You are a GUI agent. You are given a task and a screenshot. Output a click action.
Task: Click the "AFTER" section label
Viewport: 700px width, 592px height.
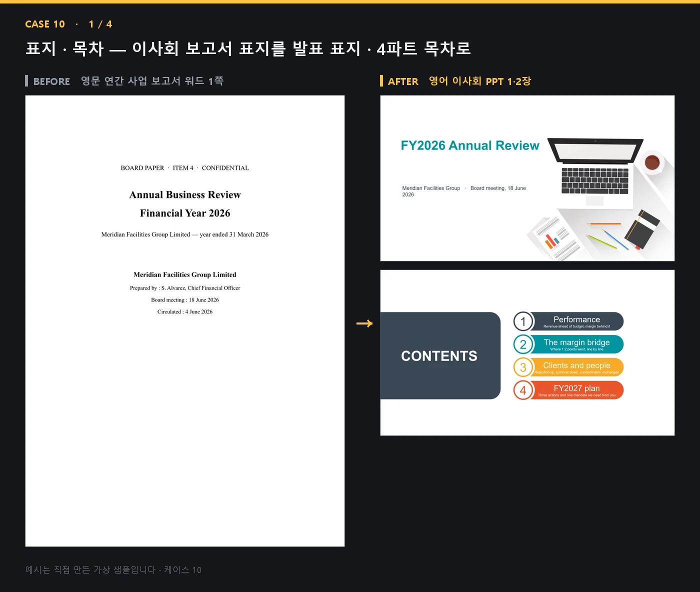[403, 81]
